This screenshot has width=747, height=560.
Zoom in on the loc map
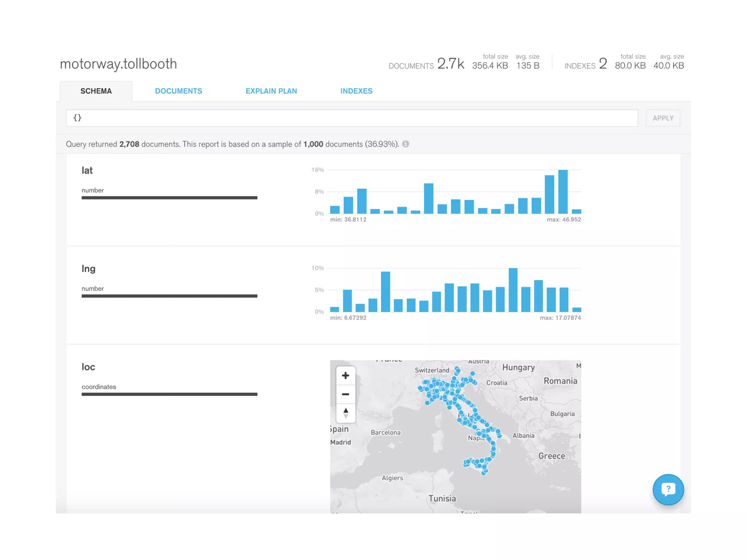click(x=345, y=376)
